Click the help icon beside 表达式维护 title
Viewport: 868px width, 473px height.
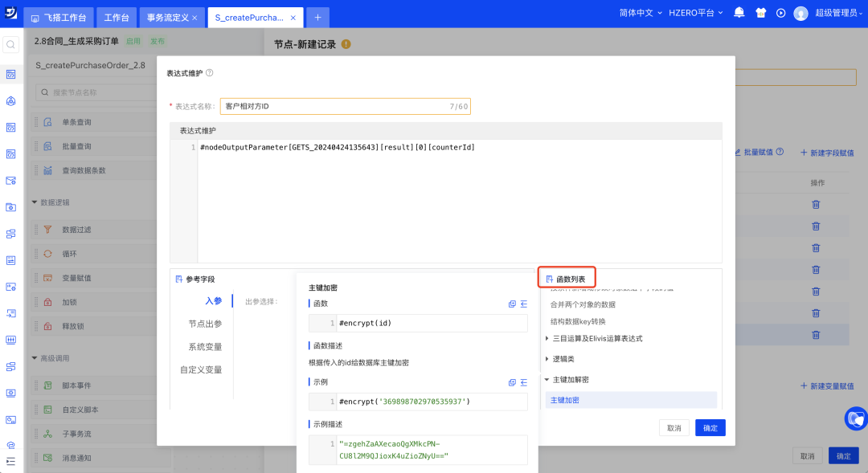[209, 73]
